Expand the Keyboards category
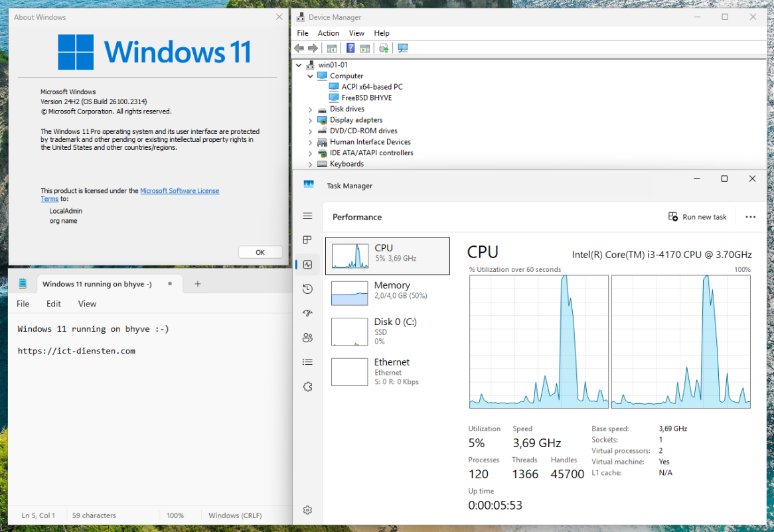The image size is (774, 532). pos(310,165)
